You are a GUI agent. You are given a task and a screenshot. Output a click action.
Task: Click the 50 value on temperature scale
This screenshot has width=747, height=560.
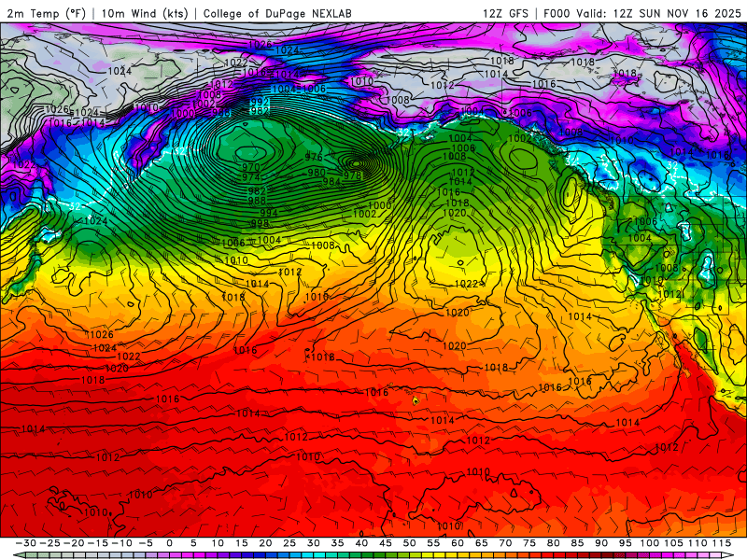click(x=409, y=543)
